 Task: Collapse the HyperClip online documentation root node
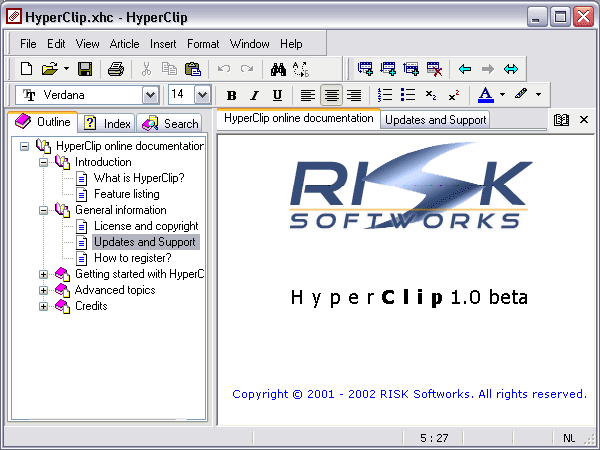(x=24, y=147)
